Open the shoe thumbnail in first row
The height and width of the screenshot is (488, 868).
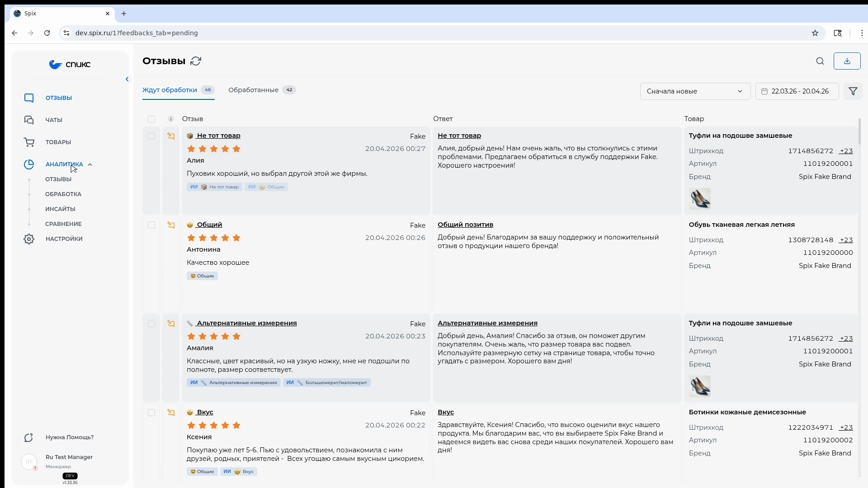point(699,199)
